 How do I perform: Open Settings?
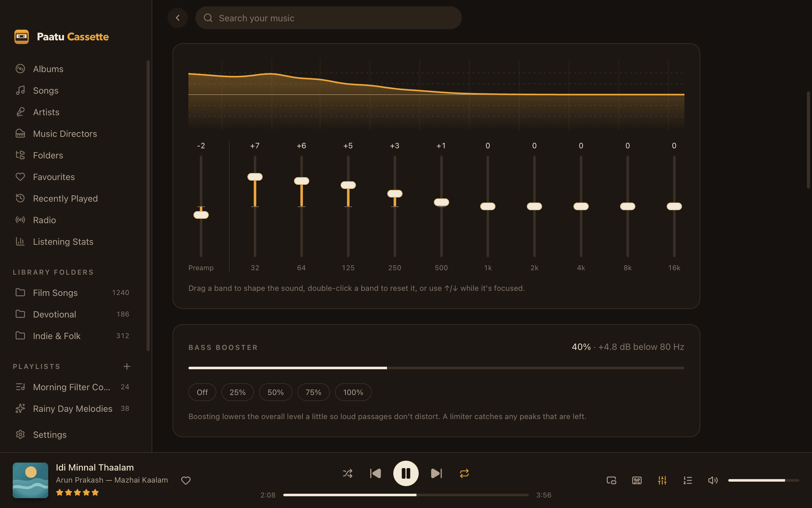(72, 435)
